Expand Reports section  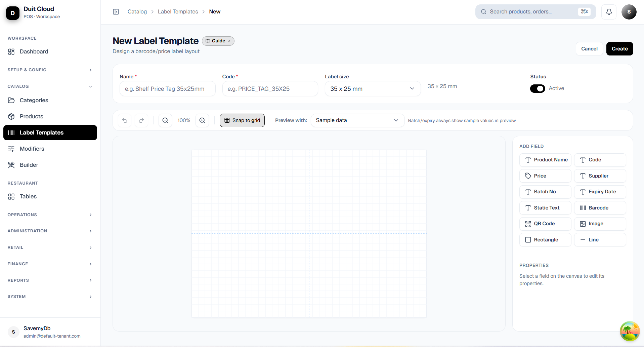[x=50, y=280]
